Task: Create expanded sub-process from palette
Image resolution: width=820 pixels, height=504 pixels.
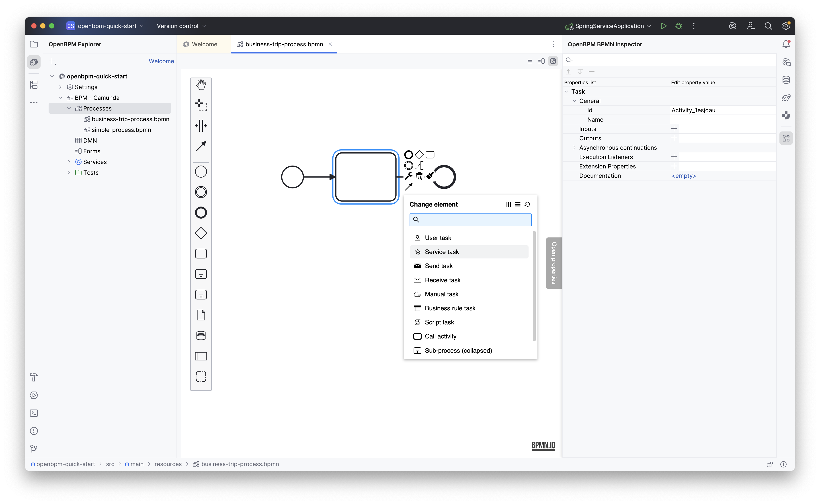Action: click(x=201, y=274)
